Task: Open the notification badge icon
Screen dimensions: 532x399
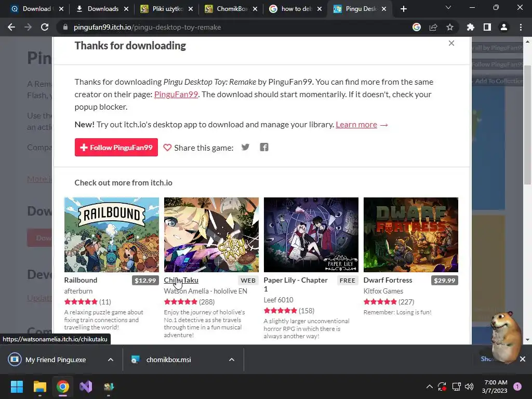Action: pyautogui.click(x=517, y=387)
